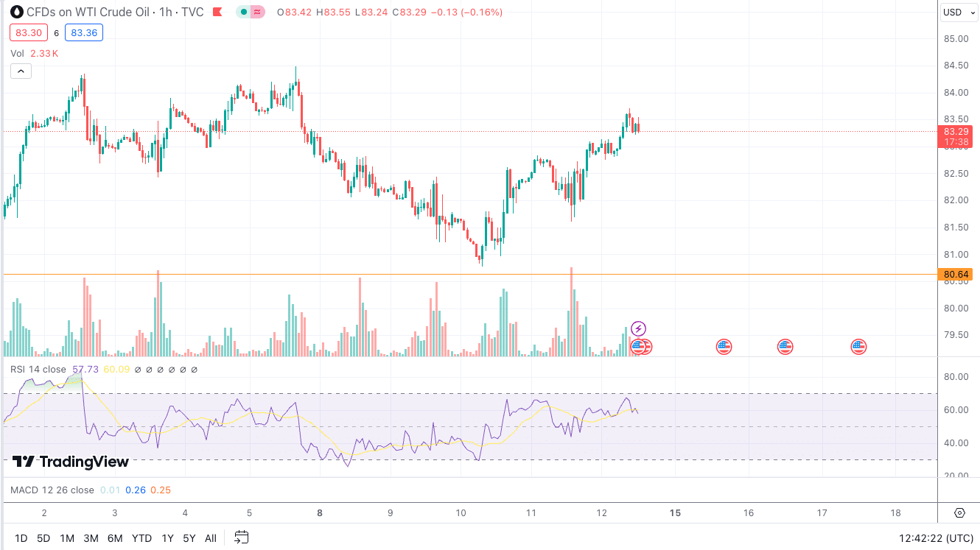Screen dimensions: 980x550
Task: Select the All time range
Action: click(x=211, y=538)
